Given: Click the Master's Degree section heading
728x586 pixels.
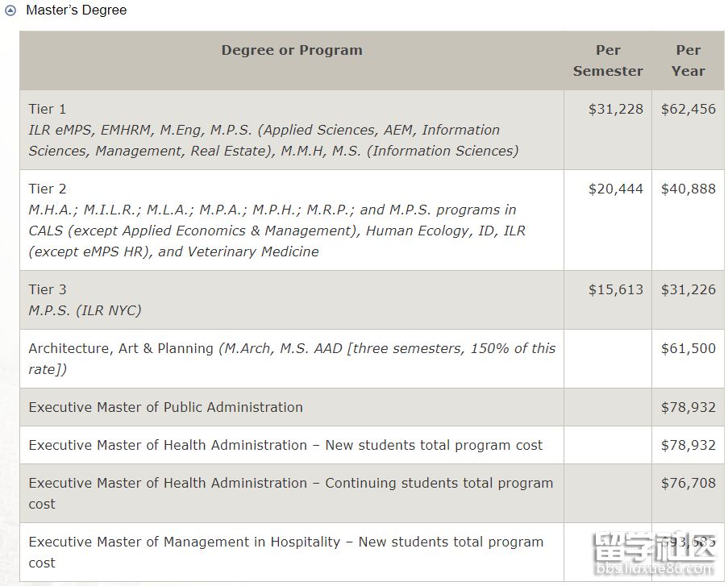Looking at the screenshot, I should 77,10.
